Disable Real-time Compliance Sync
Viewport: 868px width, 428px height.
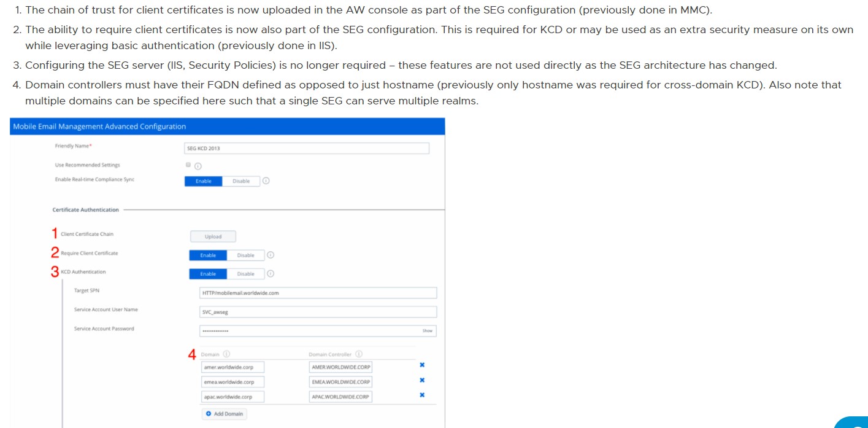pyautogui.click(x=241, y=181)
